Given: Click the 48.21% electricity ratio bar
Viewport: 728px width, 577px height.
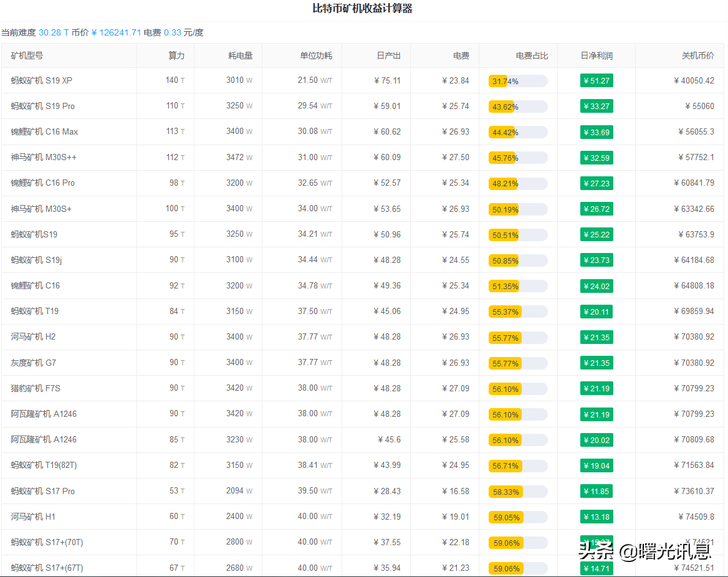Looking at the screenshot, I should click(x=518, y=183).
